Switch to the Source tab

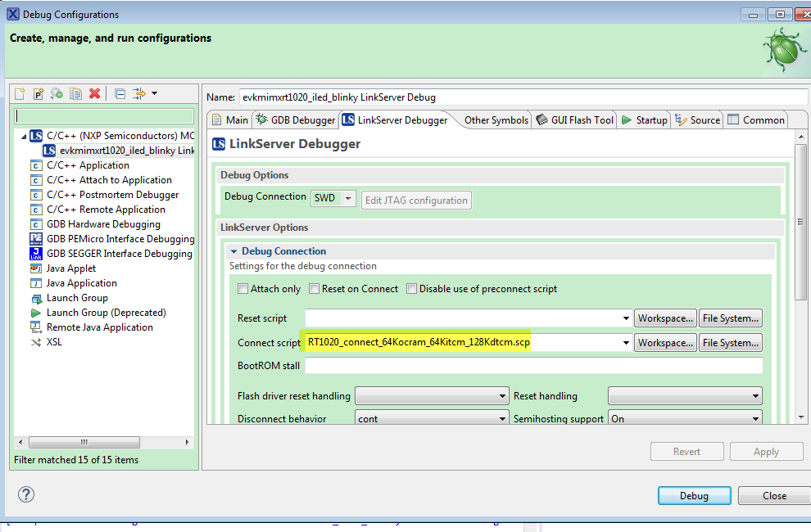(x=697, y=120)
